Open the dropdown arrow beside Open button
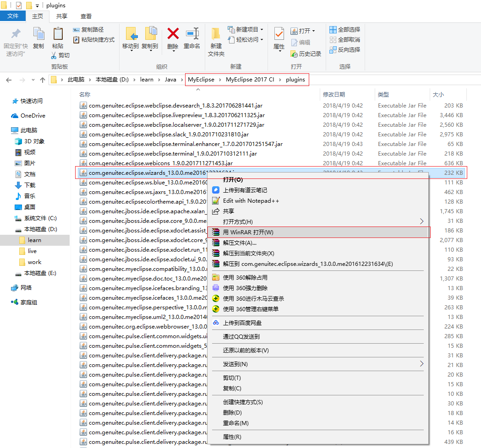Screen dimensions: 481x448 (313, 31)
